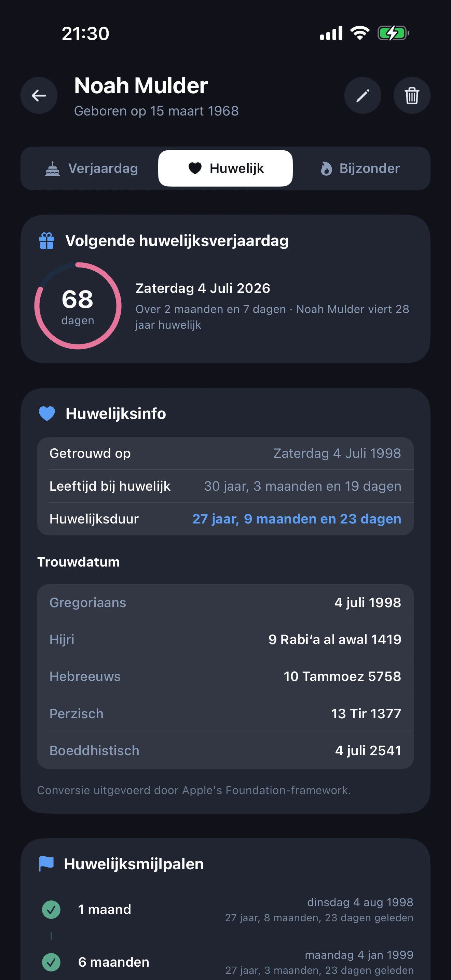Open the Bijzonder tab

pos(360,168)
